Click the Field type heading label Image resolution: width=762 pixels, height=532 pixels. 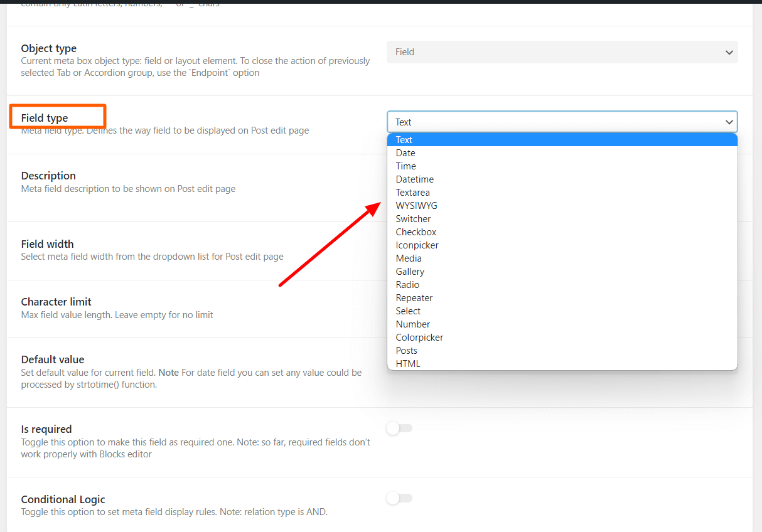pos(45,118)
